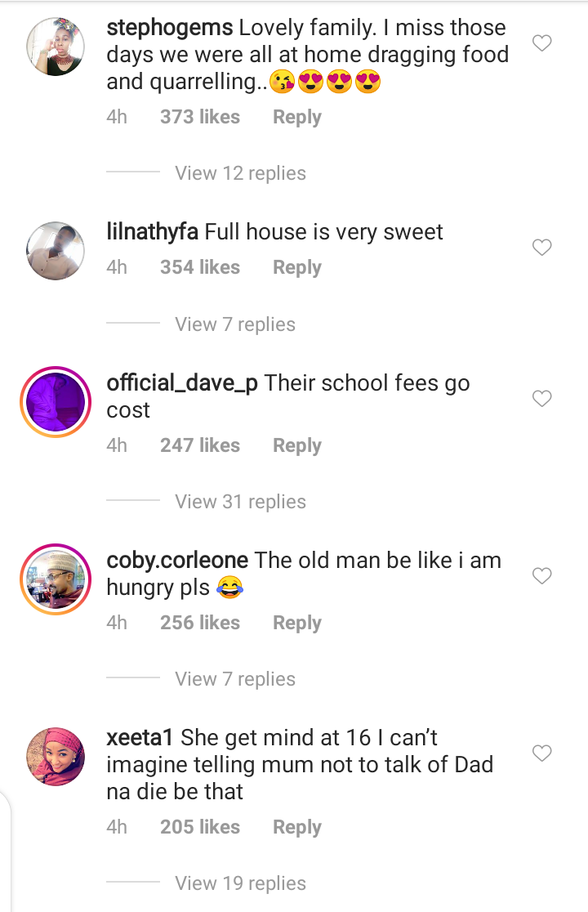Open xeeta1 username profile link
The image size is (588, 912).
pos(139,738)
